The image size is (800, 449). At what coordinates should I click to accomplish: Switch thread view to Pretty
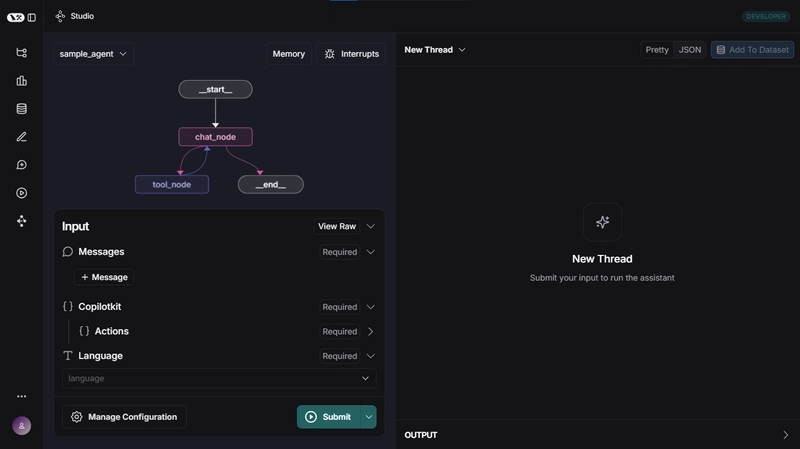[657, 50]
